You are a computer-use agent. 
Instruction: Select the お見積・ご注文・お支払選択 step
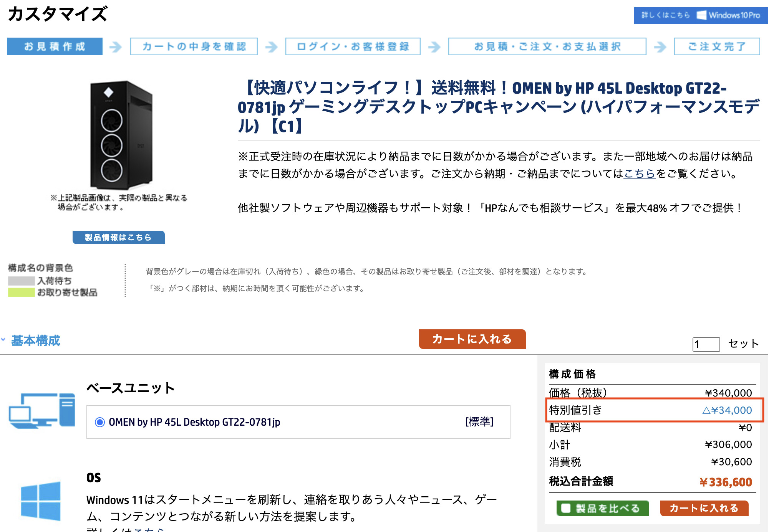[547, 46]
